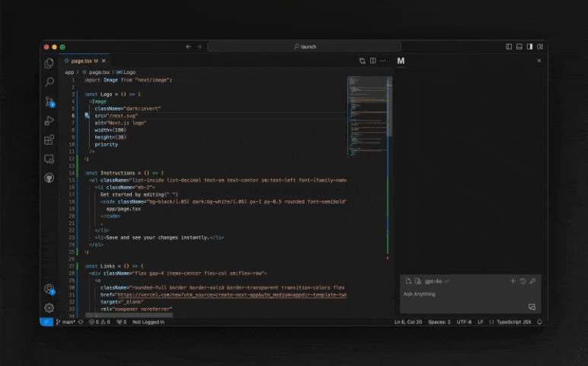Split the editor to the right
The image size is (588, 366).
(x=372, y=60)
